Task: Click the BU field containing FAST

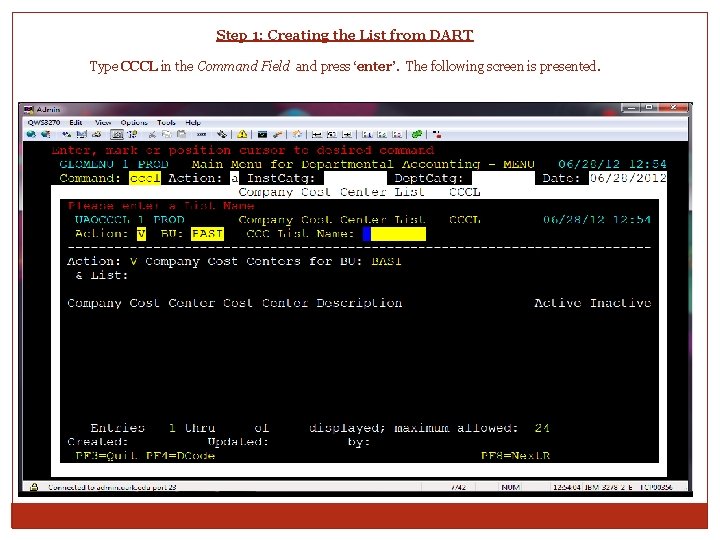Action: tap(207, 234)
